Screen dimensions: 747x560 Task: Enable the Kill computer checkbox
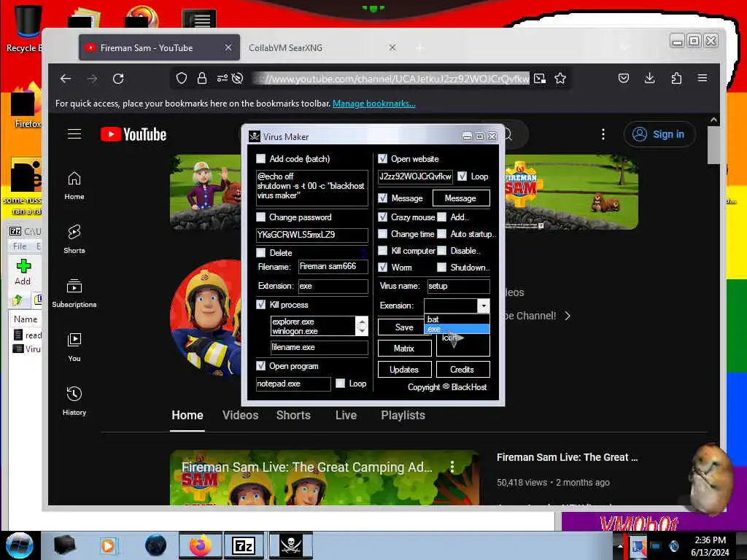(x=382, y=251)
